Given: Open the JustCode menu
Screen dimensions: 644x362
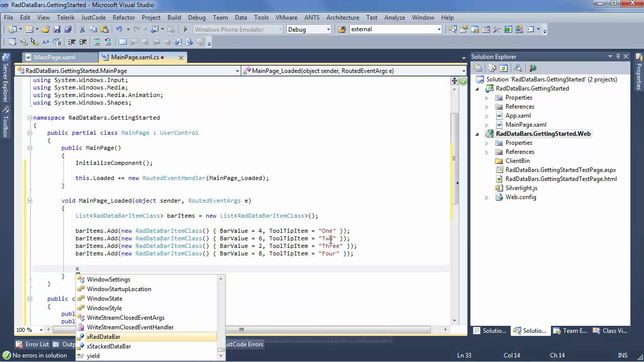Looking at the screenshot, I should (x=94, y=17).
